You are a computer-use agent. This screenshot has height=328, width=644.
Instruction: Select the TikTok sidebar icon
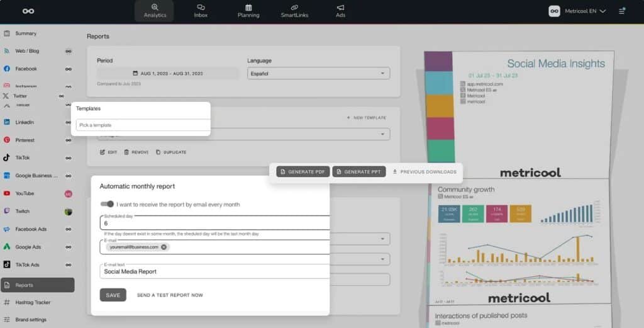(7, 158)
